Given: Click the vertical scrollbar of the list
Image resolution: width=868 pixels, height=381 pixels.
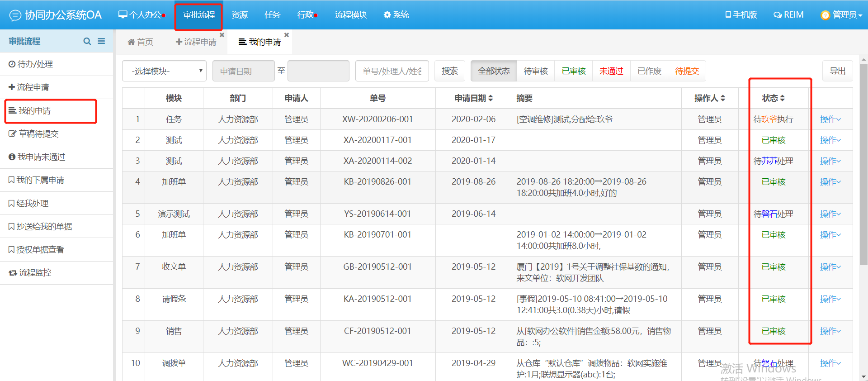Looking at the screenshot, I should click(x=863, y=164).
